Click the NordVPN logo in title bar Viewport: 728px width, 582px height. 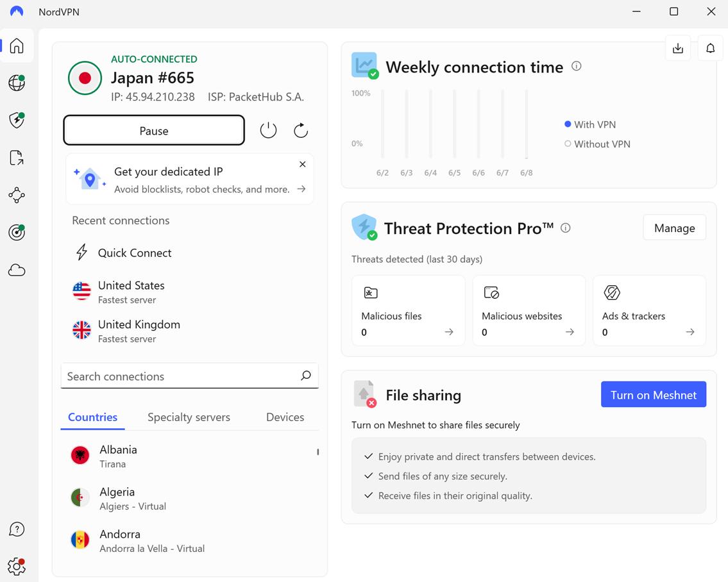pyautogui.click(x=17, y=11)
